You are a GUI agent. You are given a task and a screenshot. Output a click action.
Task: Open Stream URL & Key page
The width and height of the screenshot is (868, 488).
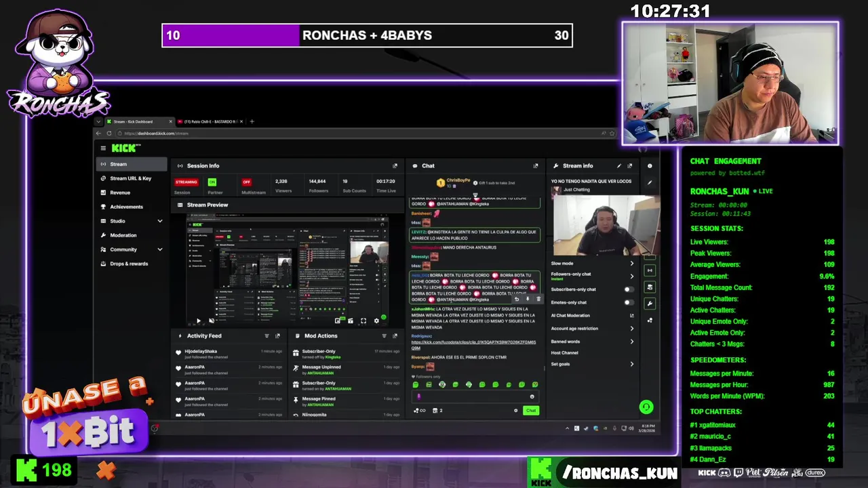coord(132,178)
